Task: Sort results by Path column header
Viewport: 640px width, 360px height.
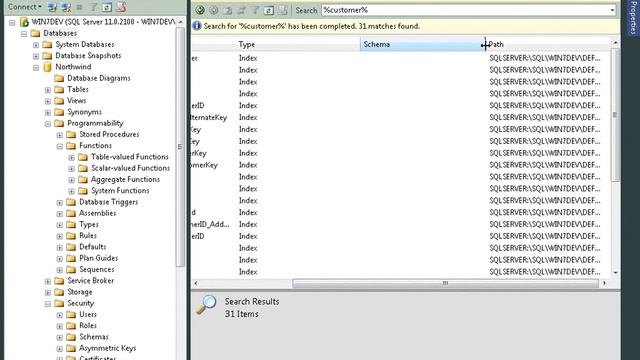Action: pos(548,44)
